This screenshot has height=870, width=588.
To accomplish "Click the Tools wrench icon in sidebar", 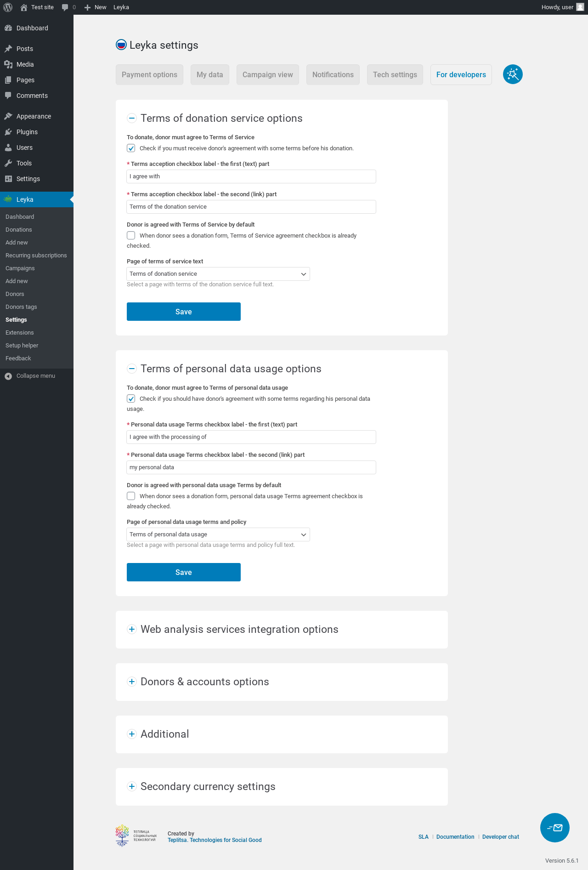I will click(x=8, y=163).
